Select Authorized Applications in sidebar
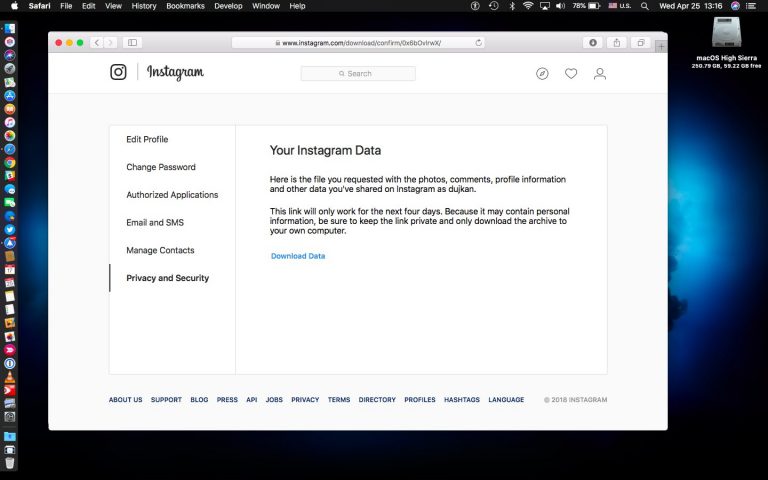768x480 pixels. pyautogui.click(x=172, y=195)
